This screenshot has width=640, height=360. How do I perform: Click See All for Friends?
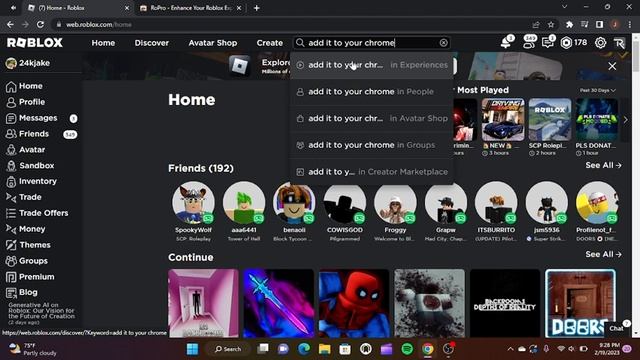[x=603, y=165]
